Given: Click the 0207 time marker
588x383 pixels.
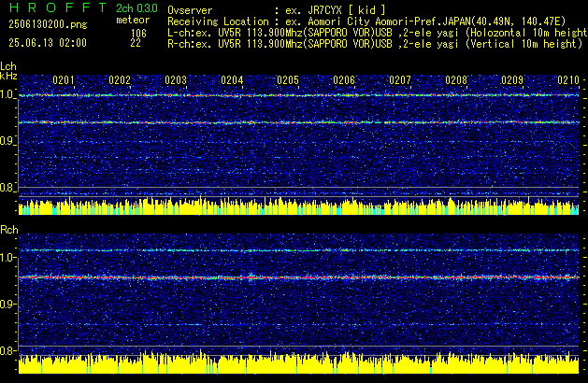Looking at the screenshot, I should 400,80.
